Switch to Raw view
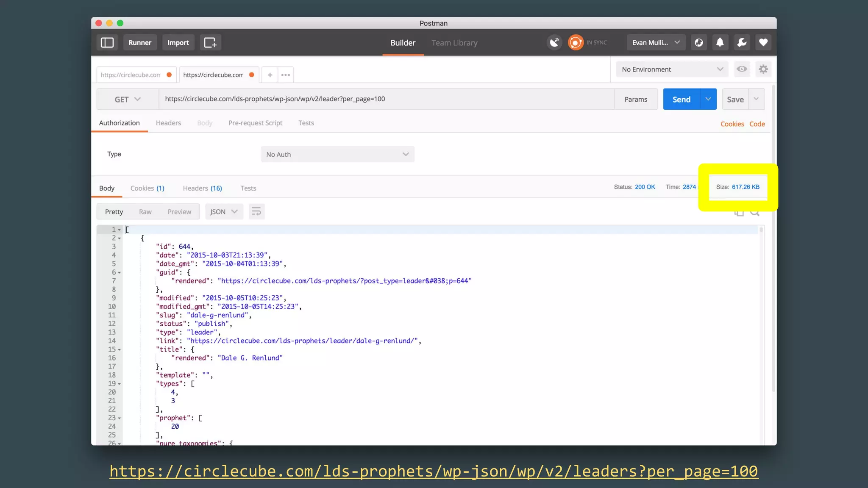 tap(145, 211)
